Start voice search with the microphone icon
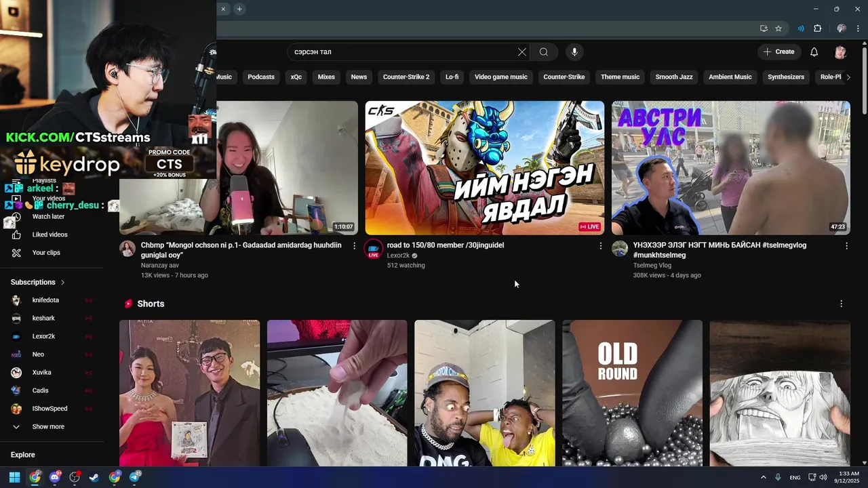The image size is (868, 488). [574, 52]
